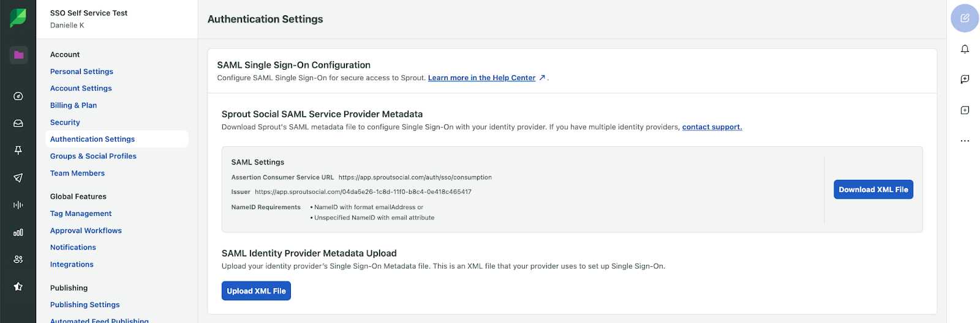Screen dimensions: 980x323
Task: Click the Assertion Consumer Service URL value
Action: coord(415,177)
